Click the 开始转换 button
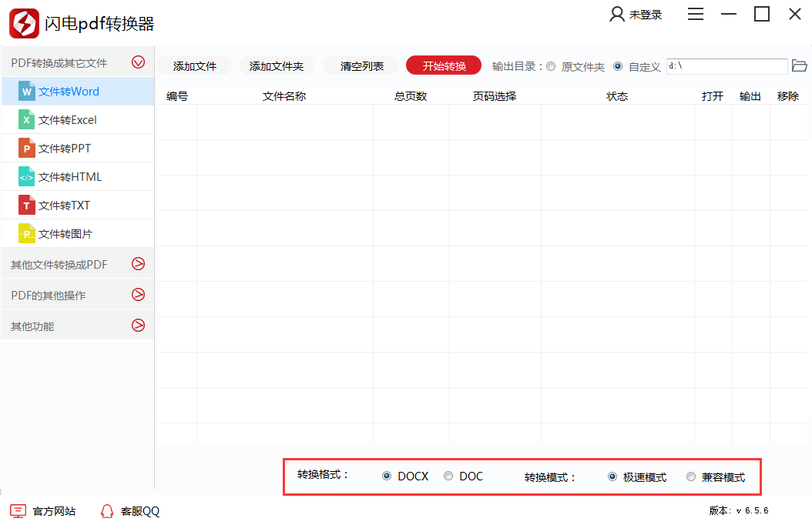This screenshot has height=525, width=812. [x=443, y=66]
